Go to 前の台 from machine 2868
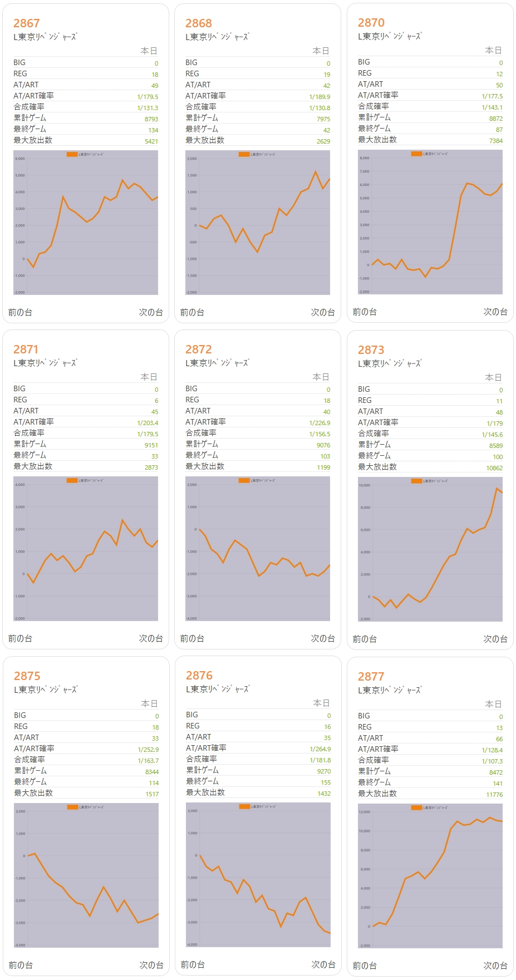516x980 pixels. [192, 312]
